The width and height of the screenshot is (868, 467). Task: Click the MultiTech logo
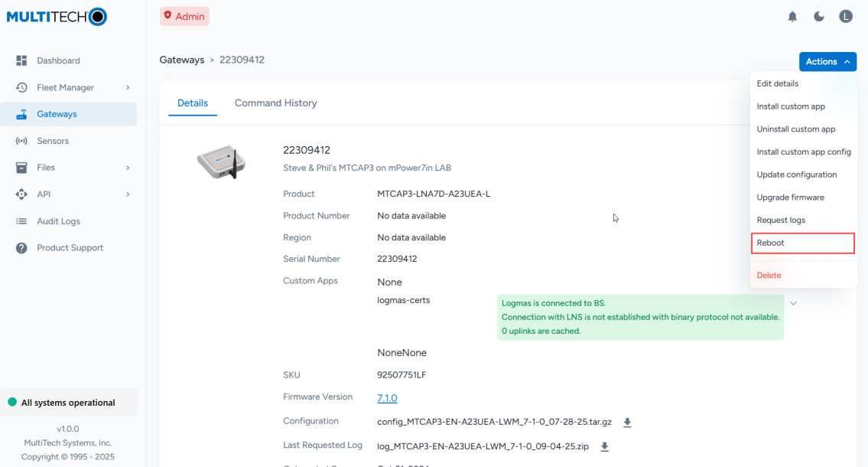[x=57, y=17]
